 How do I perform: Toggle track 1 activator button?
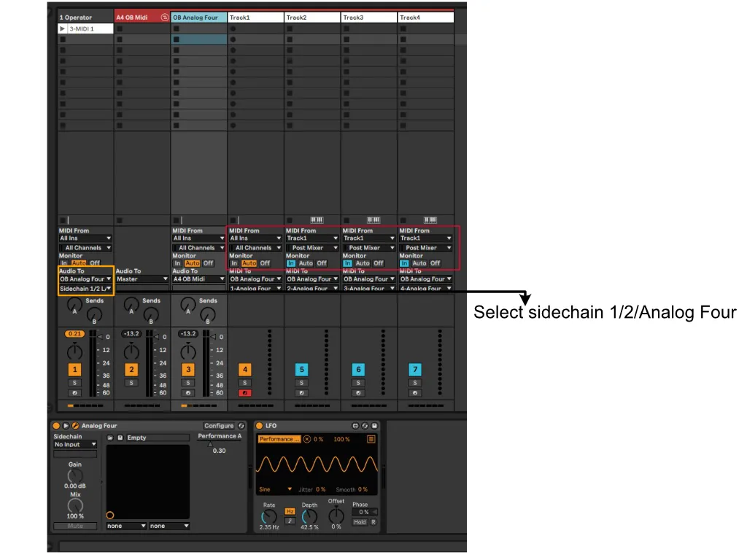tap(74, 370)
